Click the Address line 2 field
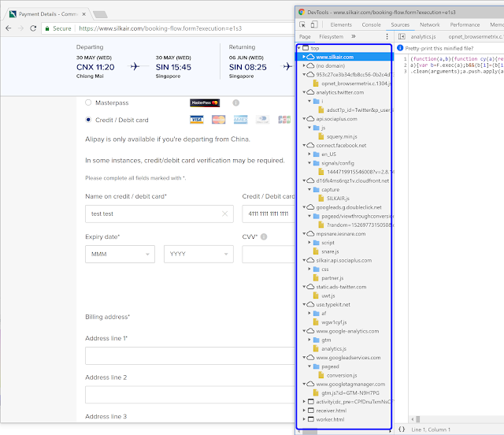 tap(190, 395)
